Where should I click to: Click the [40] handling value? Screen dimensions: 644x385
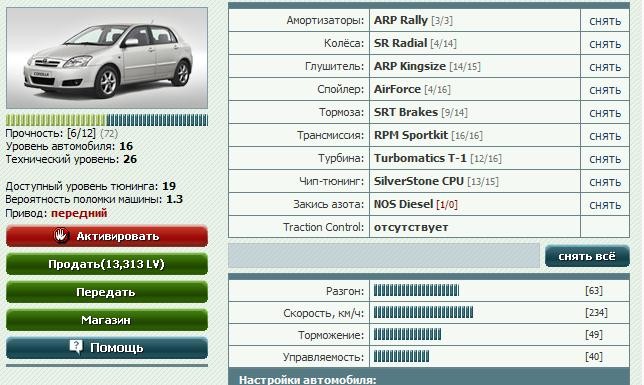(593, 356)
